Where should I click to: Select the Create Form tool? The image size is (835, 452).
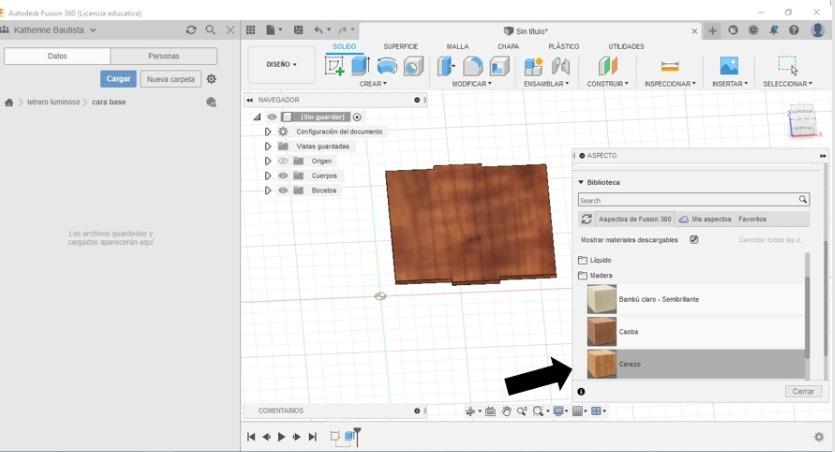click(387, 66)
